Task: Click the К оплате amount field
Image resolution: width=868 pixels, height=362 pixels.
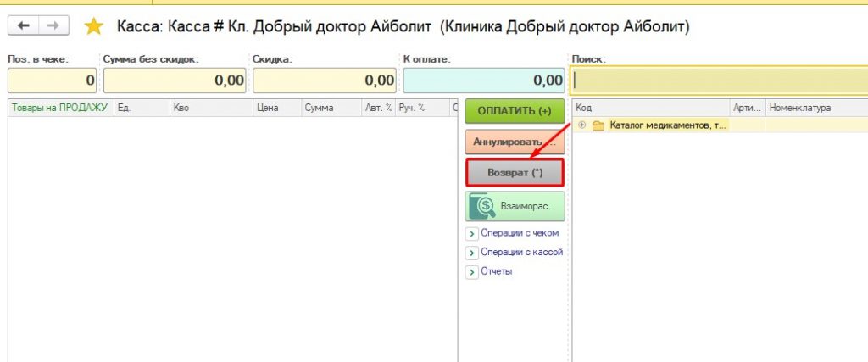Action: pyautogui.click(x=484, y=81)
